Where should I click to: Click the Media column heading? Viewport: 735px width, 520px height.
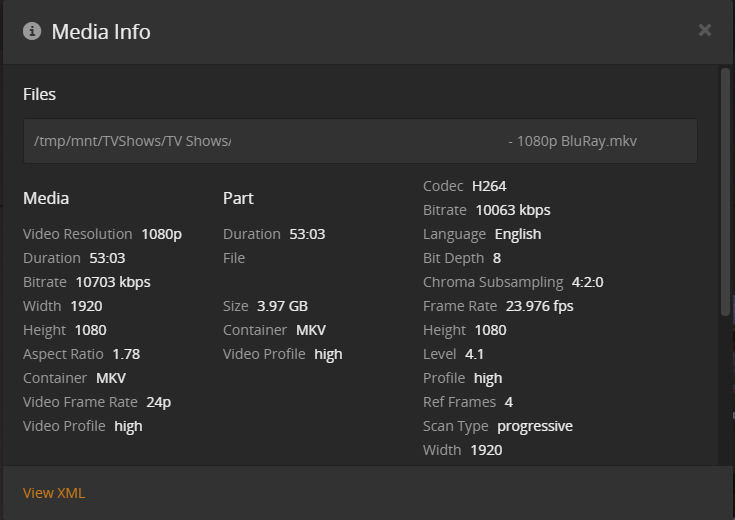[x=46, y=198]
